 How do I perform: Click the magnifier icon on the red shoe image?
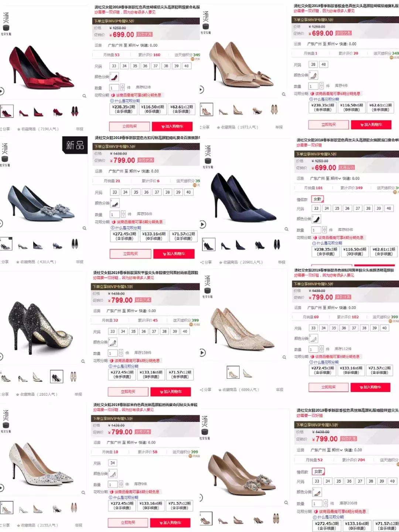tap(84, 96)
